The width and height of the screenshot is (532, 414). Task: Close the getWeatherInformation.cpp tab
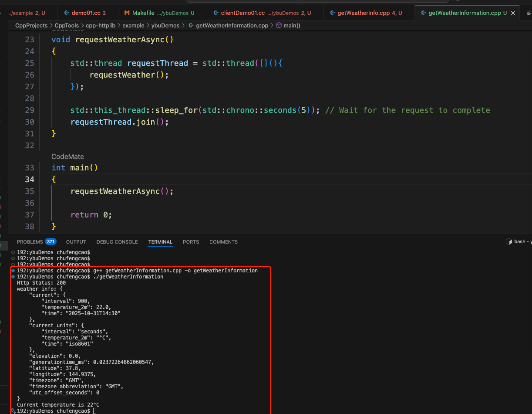pos(513,13)
